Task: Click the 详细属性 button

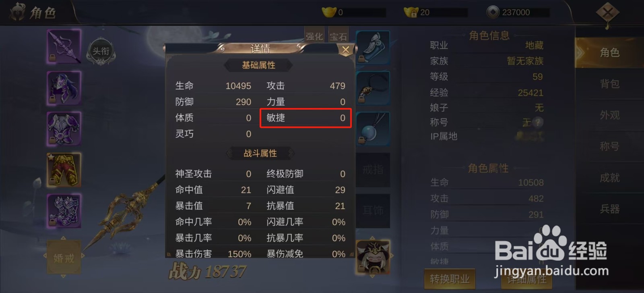Action: 526,279
